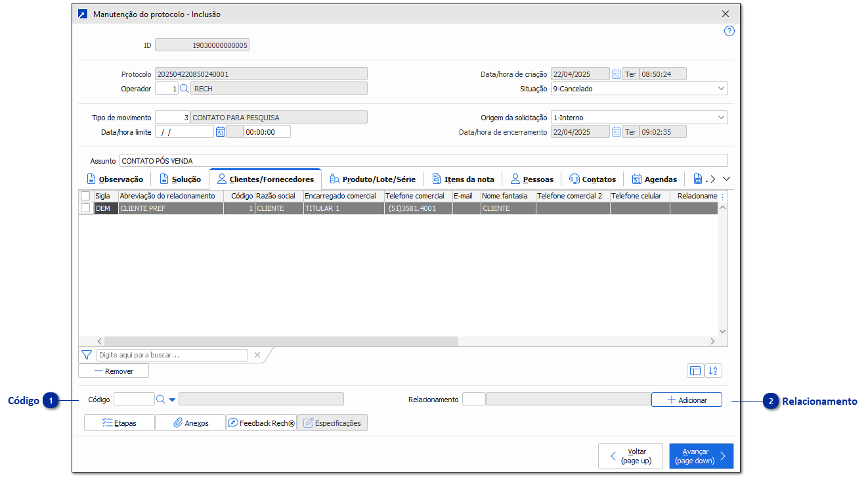
Task: Proceed with the Avançar button
Action: pyautogui.click(x=701, y=456)
